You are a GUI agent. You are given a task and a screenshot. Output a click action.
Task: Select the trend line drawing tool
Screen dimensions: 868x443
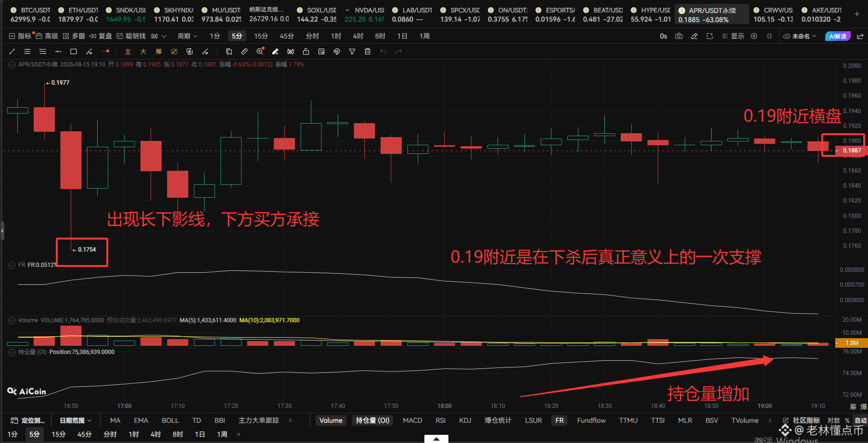(x=12, y=51)
